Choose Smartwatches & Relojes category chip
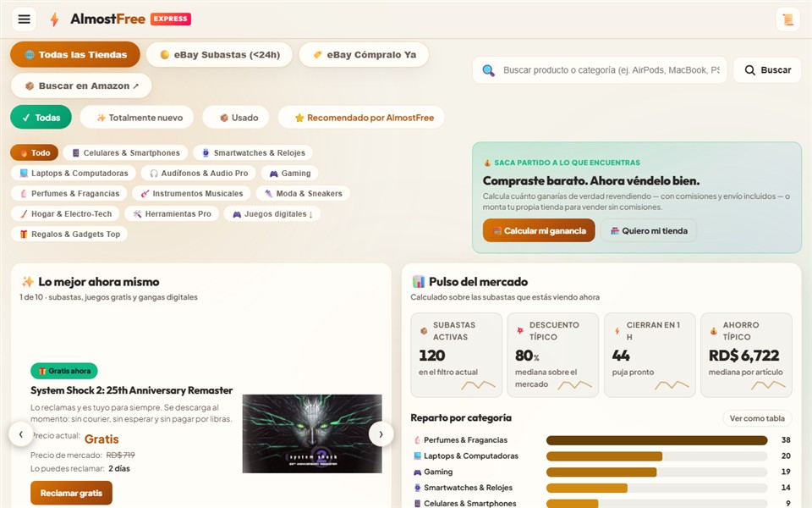 click(x=253, y=153)
